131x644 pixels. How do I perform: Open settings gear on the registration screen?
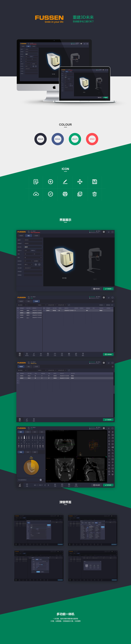104,232
